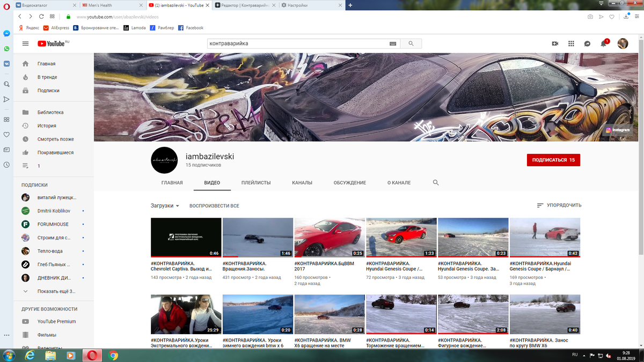The height and width of the screenshot is (362, 644).
Task: Click the iambazilevski channel avatar
Action: tap(164, 160)
